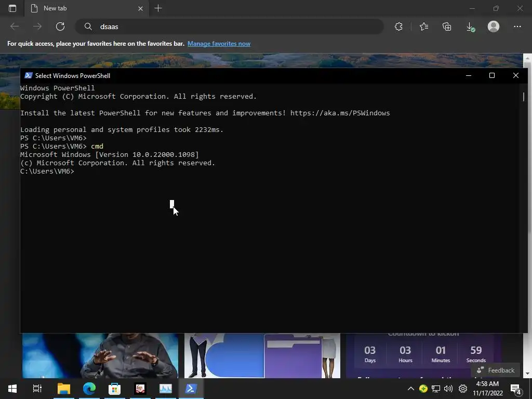This screenshot has width=532, height=399.
Task: Click the countdown Seconds value 59
Action: coord(476,350)
